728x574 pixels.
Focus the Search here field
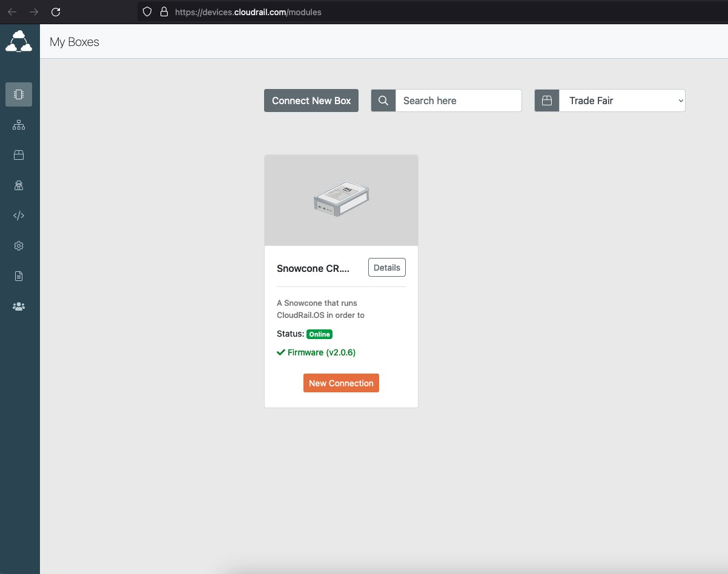pyautogui.click(x=458, y=101)
